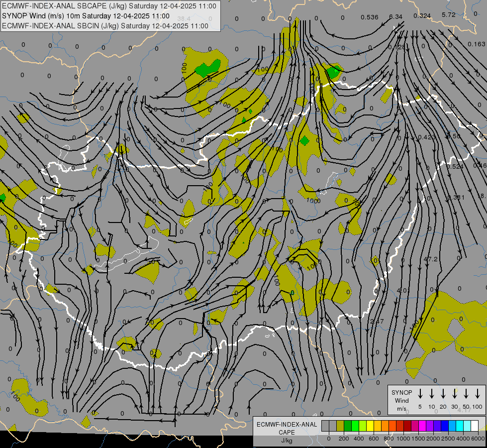Click the 10 speed label in wind legend
Screen dimensions: 487x448
432,407
